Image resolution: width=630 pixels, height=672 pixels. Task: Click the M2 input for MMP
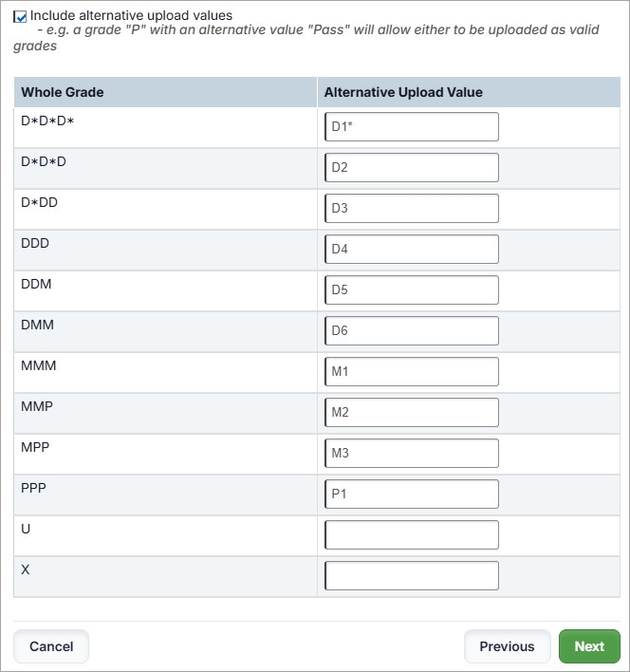pos(411,413)
